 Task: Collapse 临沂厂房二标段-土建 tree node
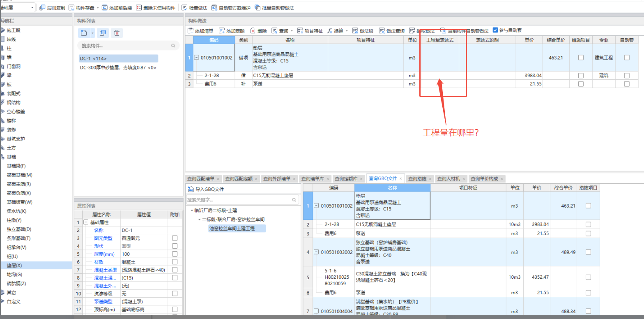pos(192,210)
